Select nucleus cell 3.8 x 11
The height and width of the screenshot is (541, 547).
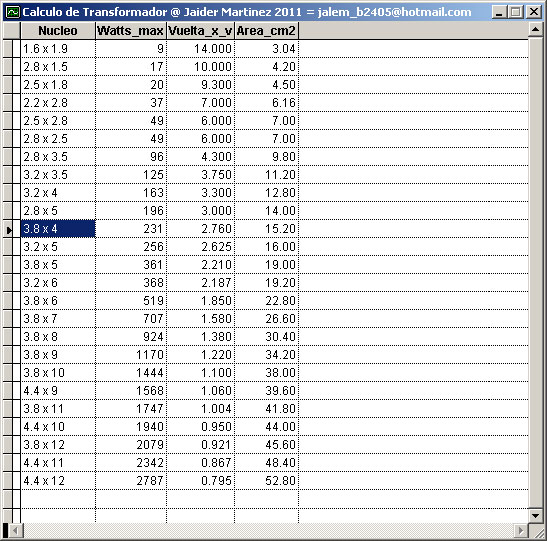click(x=58, y=409)
